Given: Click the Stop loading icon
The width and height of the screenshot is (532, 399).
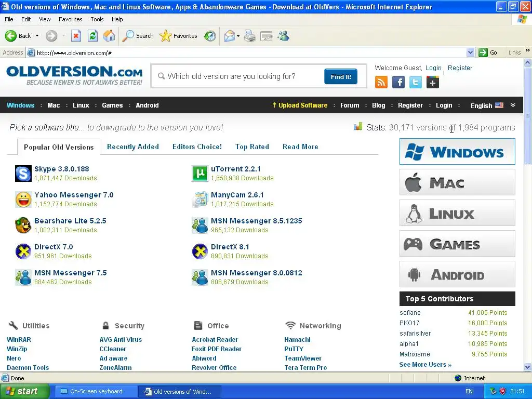Looking at the screenshot, I should [x=76, y=36].
